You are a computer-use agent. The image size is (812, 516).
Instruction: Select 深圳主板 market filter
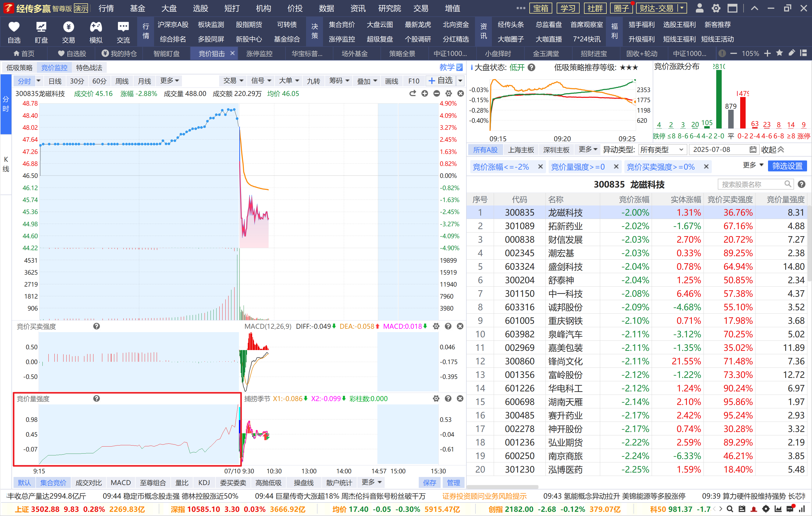(556, 150)
